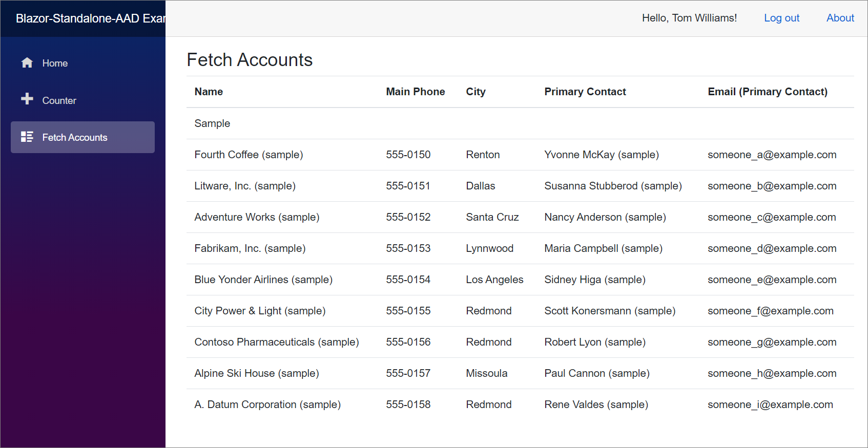Open the About link
The image size is (868, 448).
click(x=840, y=18)
